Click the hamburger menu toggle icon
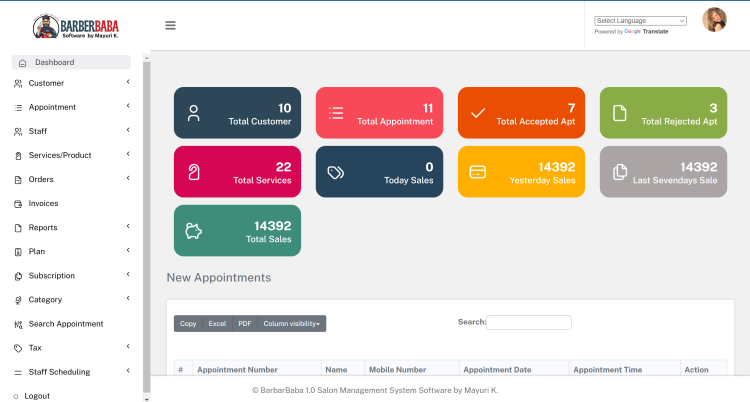 tap(170, 26)
